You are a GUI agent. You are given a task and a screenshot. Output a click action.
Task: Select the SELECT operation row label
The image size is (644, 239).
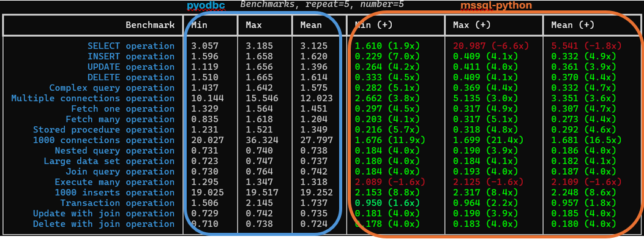pos(131,46)
